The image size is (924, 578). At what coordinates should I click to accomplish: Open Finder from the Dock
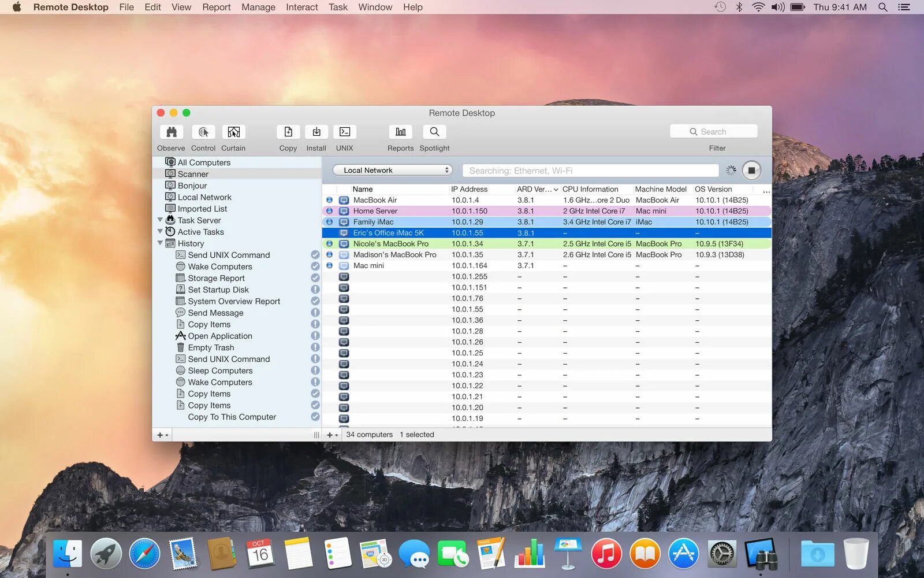coord(68,553)
